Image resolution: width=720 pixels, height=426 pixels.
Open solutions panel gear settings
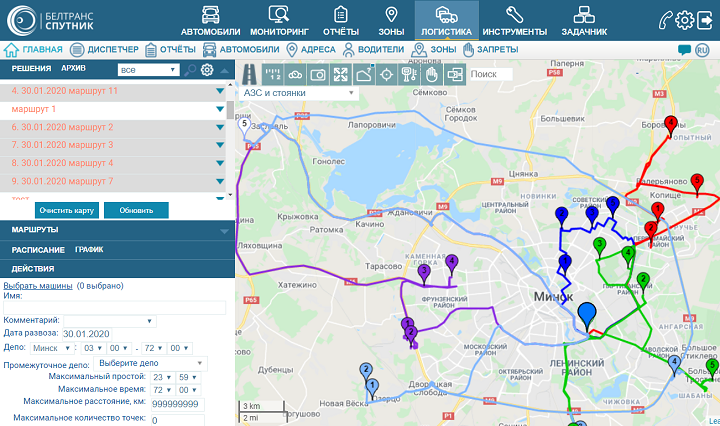pyautogui.click(x=207, y=70)
